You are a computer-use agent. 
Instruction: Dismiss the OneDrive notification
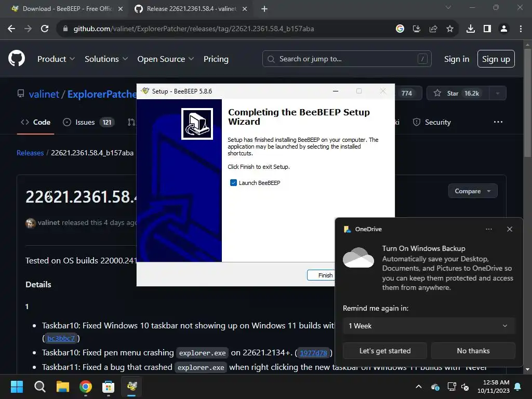point(510,229)
